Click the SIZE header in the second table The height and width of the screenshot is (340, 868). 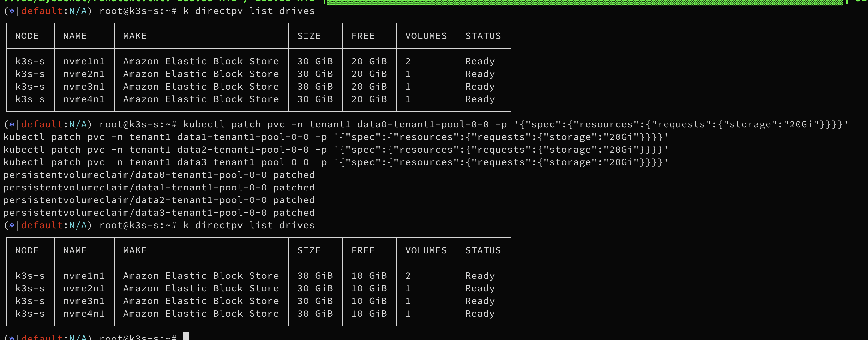[309, 250]
